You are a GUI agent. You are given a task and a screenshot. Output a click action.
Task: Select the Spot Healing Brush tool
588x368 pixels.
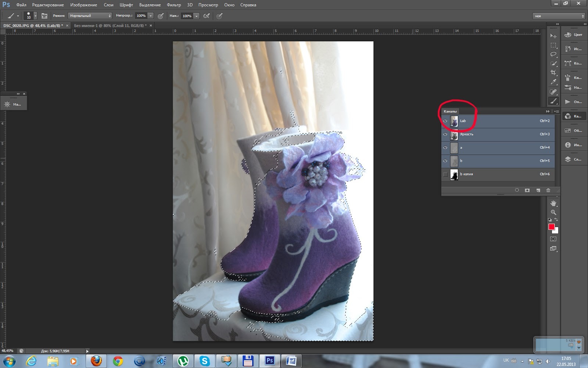(553, 92)
